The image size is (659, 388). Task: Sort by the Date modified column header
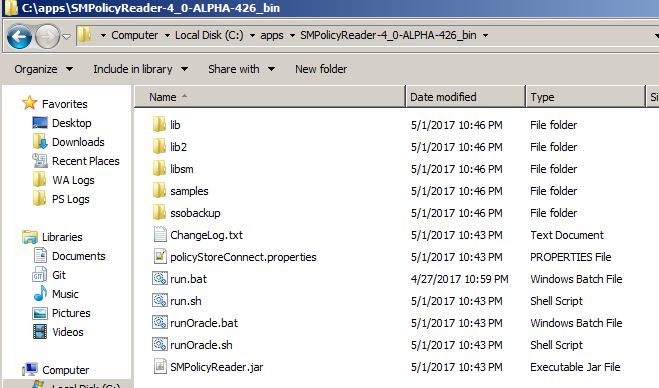[466, 97]
